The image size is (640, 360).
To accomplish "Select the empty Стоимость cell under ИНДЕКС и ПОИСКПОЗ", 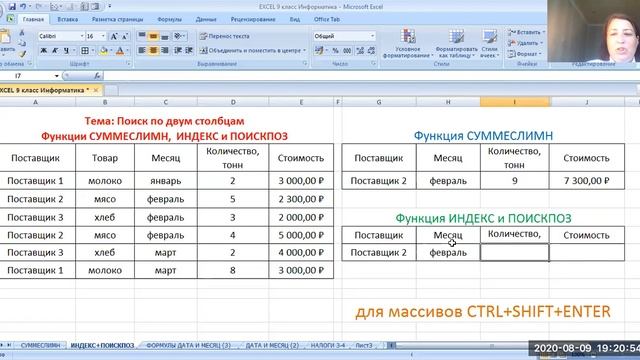I will pyautogui.click(x=587, y=252).
